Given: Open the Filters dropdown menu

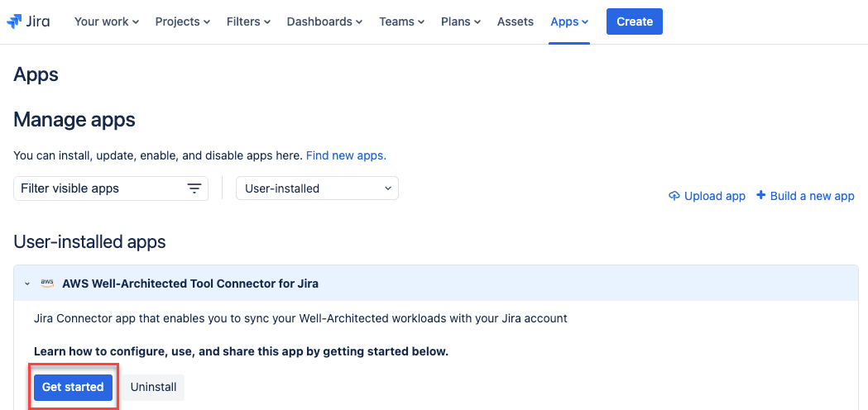Looking at the screenshot, I should [248, 21].
